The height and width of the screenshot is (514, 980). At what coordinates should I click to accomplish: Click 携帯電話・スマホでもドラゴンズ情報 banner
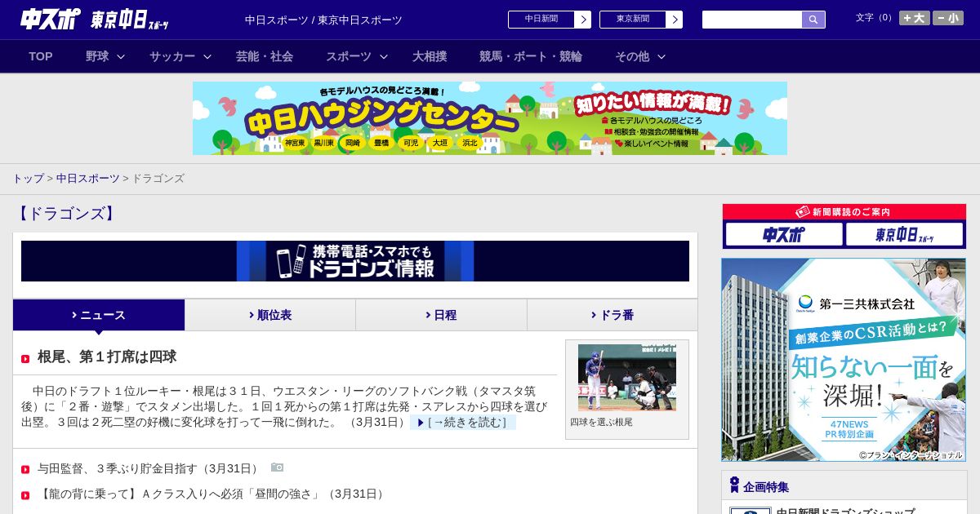[x=355, y=261]
